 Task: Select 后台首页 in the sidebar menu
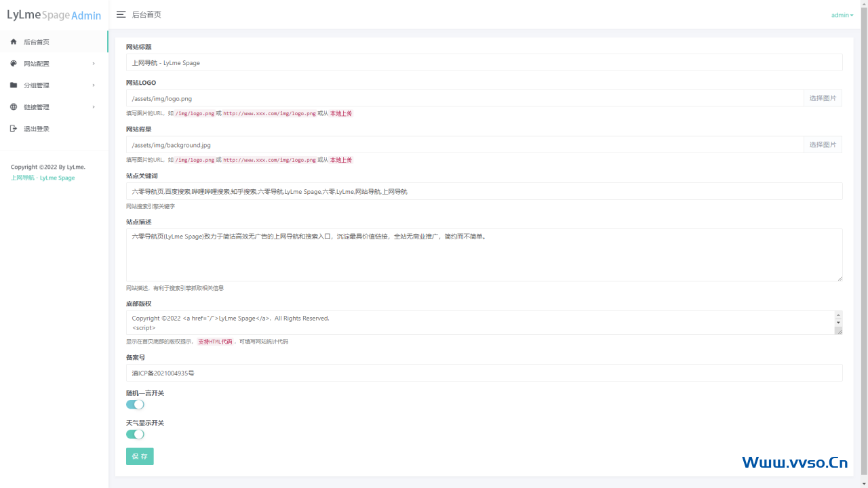[37, 42]
